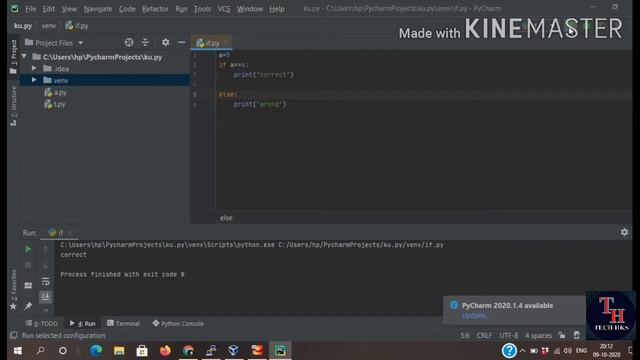Click the print("wrong") code line

pyautogui.click(x=260, y=104)
